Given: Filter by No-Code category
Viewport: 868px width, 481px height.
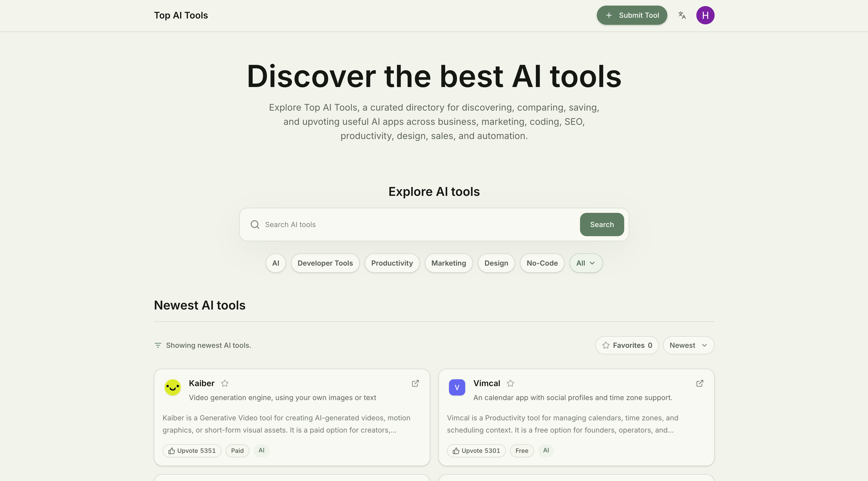Looking at the screenshot, I should [x=542, y=263].
